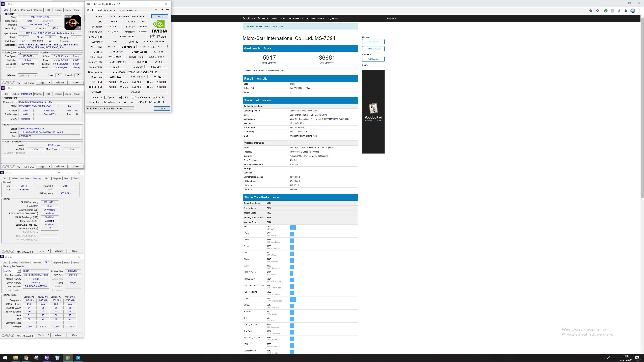This screenshot has width=644, height=362.
Task: Open the Socket #1 selection dropdown
Action: (x=28, y=75)
